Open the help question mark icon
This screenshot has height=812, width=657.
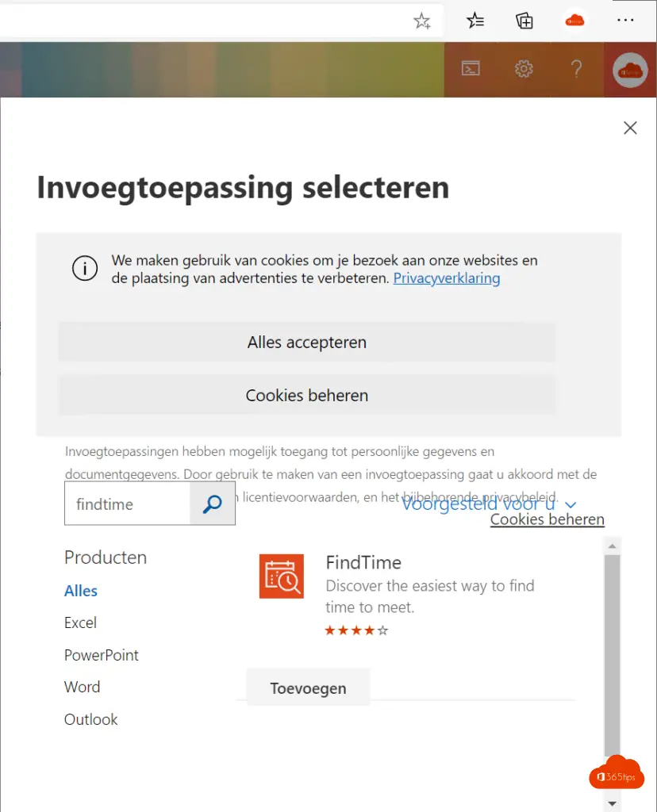tap(577, 69)
